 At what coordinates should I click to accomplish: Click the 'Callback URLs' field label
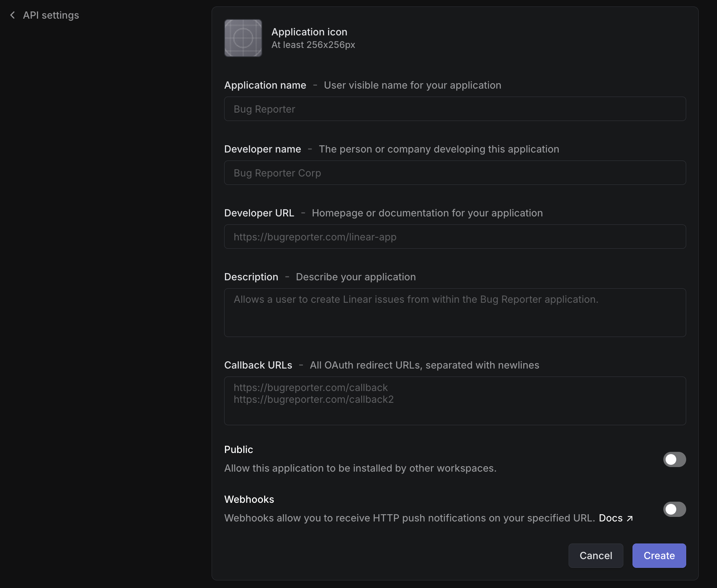[x=258, y=365]
